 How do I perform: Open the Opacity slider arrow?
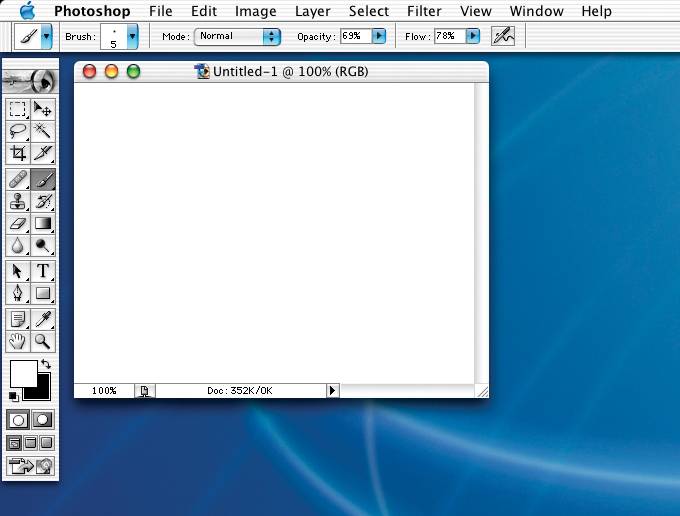point(378,35)
